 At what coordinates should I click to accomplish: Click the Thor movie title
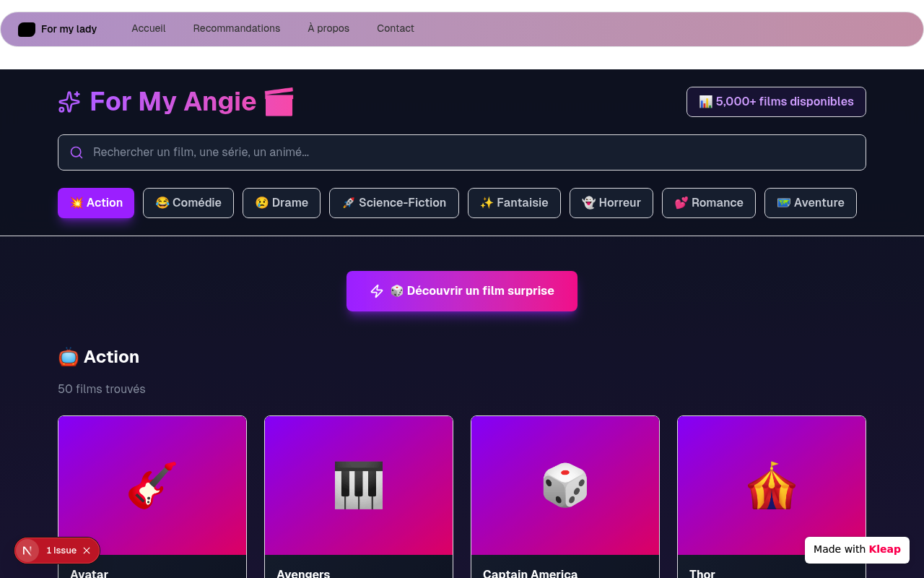(x=702, y=574)
